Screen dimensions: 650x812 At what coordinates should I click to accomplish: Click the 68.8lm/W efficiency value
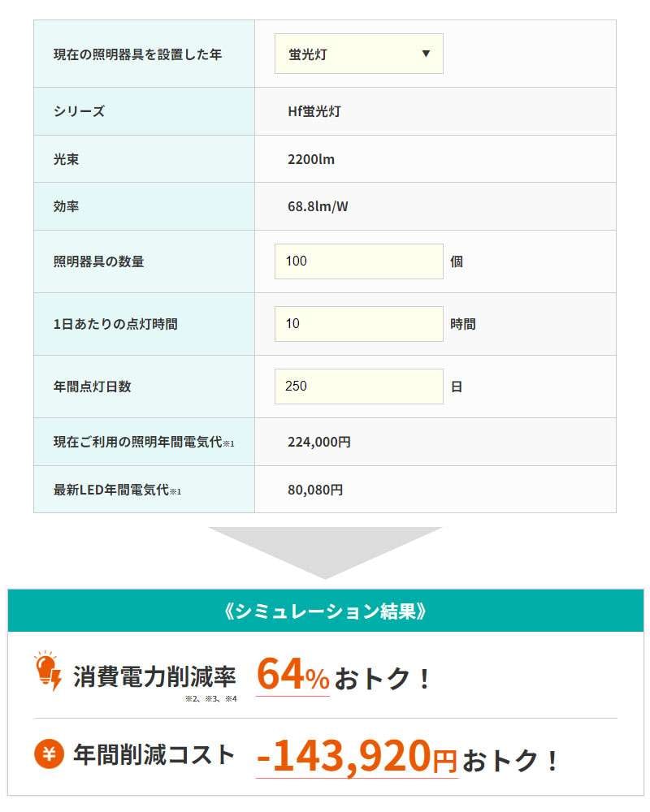point(318,206)
